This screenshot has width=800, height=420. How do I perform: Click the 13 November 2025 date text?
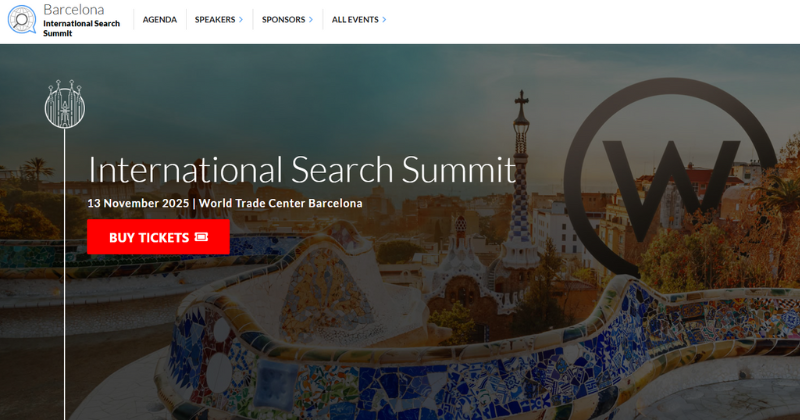point(138,203)
